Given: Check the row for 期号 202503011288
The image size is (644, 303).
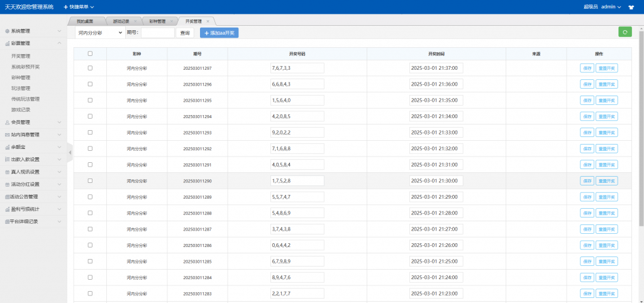Looking at the screenshot, I should pyautogui.click(x=90, y=213).
